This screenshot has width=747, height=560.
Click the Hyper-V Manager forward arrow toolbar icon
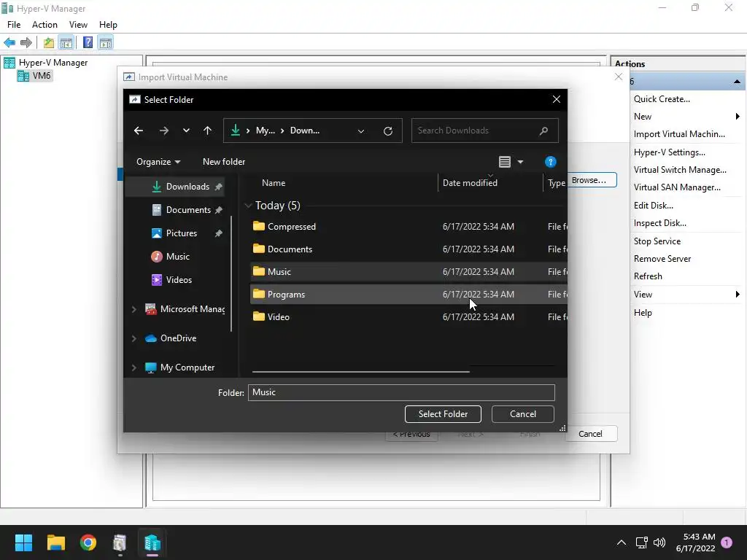26,43
